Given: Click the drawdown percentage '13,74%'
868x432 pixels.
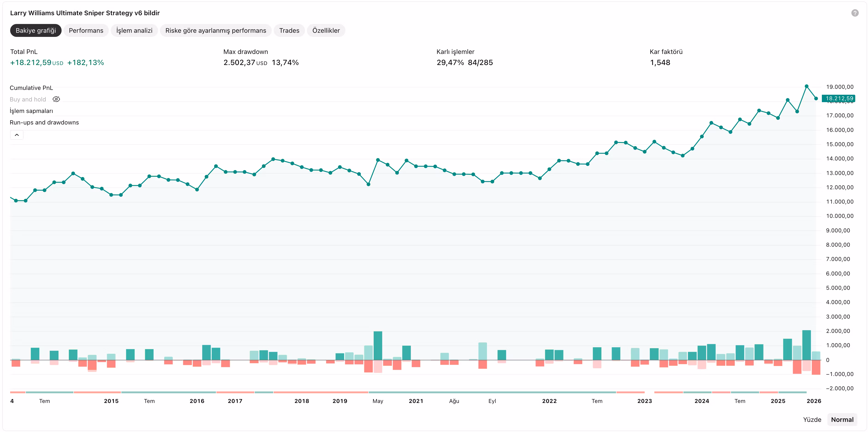Looking at the screenshot, I should click(x=285, y=63).
